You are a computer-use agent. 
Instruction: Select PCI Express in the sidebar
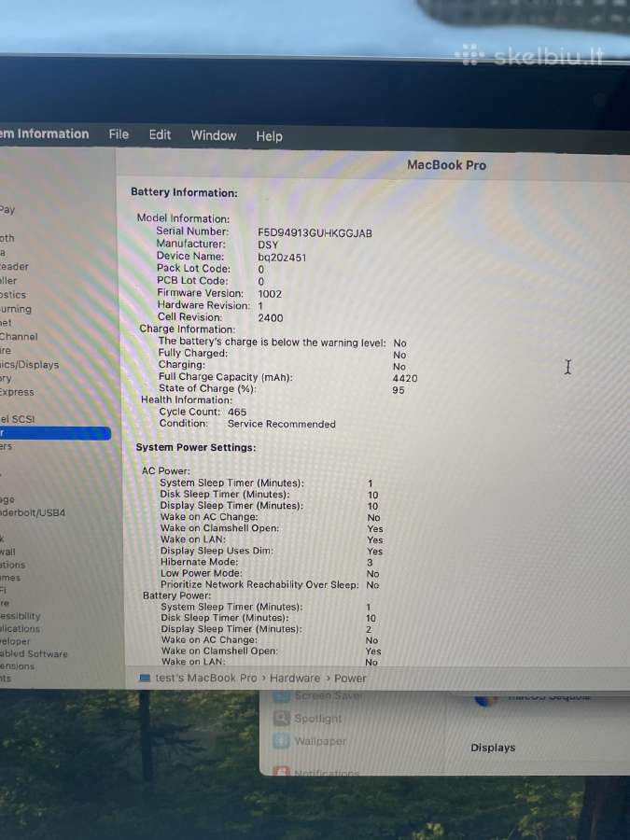point(17,392)
